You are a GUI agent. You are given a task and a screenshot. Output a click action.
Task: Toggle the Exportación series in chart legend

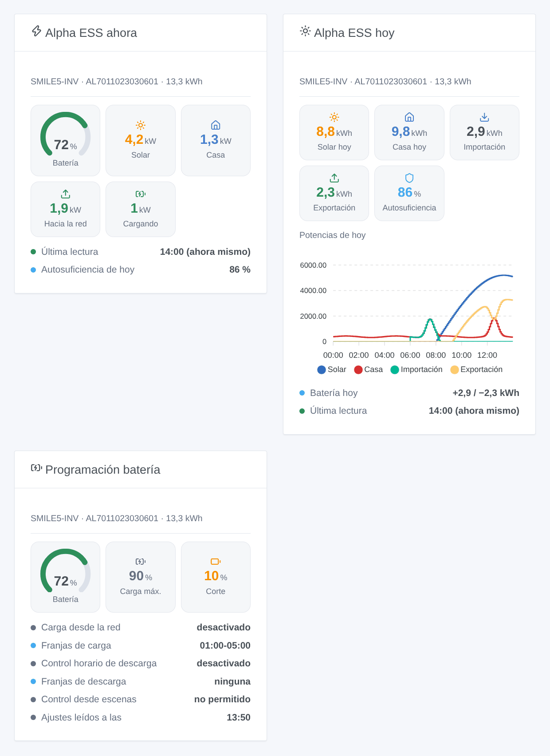tap(476, 369)
